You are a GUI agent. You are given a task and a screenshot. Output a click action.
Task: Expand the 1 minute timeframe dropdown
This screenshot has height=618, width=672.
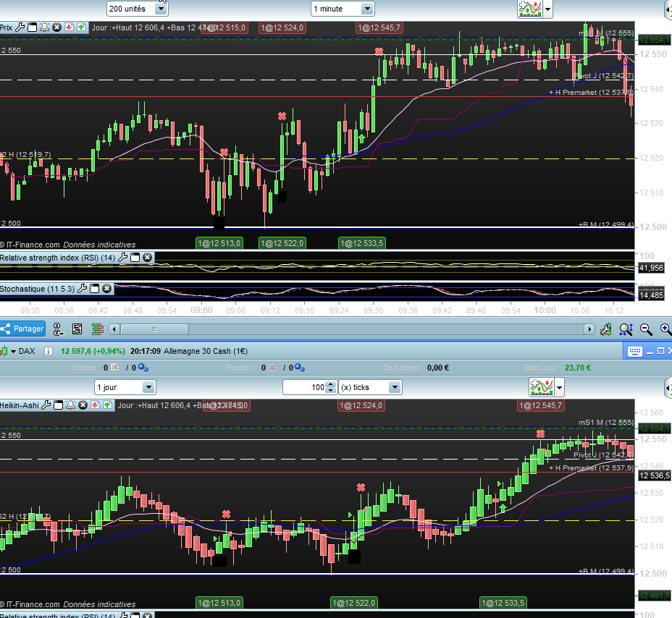click(x=367, y=9)
